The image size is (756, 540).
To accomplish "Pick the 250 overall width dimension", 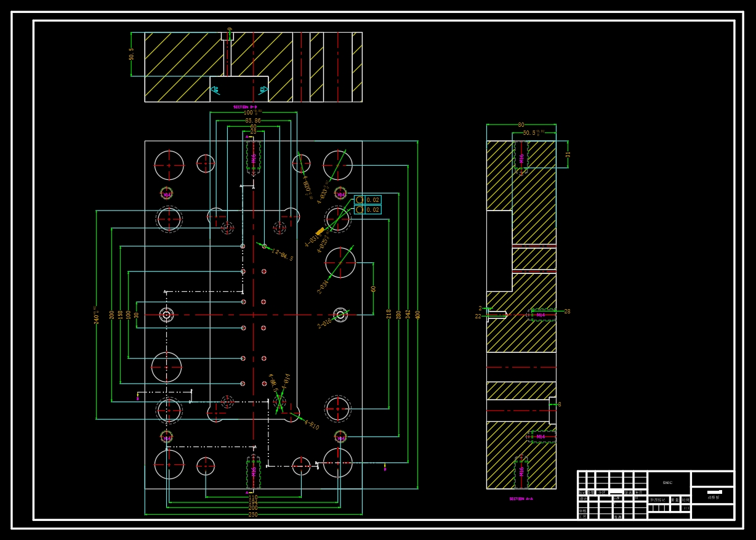I will tap(253, 514).
